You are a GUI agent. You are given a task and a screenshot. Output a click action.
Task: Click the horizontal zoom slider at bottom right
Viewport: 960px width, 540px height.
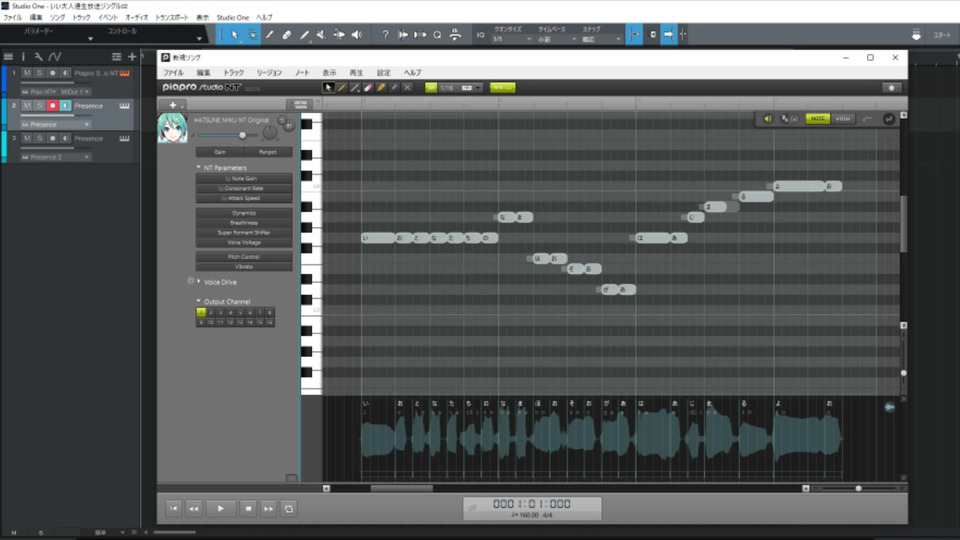(858, 488)
